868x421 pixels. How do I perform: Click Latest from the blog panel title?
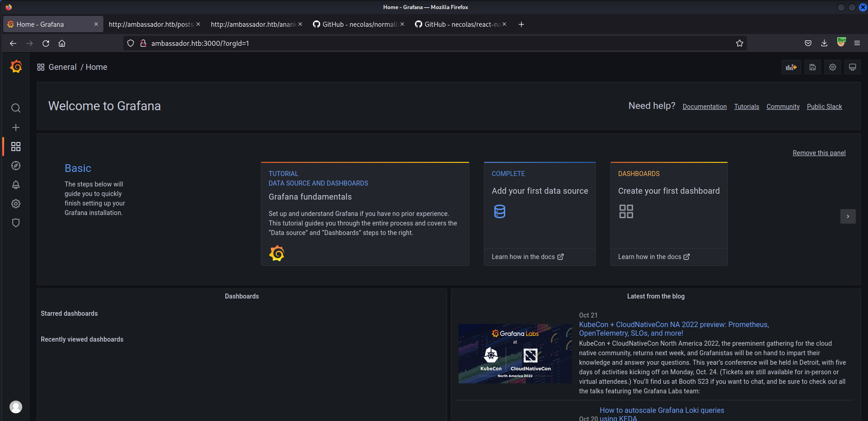pos(656,296)
